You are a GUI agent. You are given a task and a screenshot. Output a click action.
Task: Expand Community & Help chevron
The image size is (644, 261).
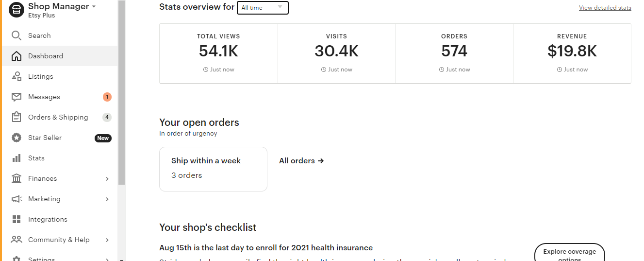pos(107,240)
